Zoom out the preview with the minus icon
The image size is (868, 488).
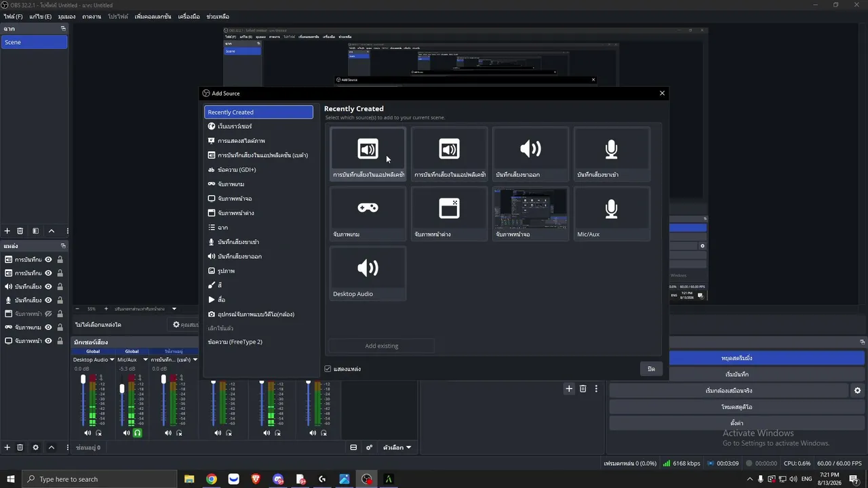click(x=77, y=308)
